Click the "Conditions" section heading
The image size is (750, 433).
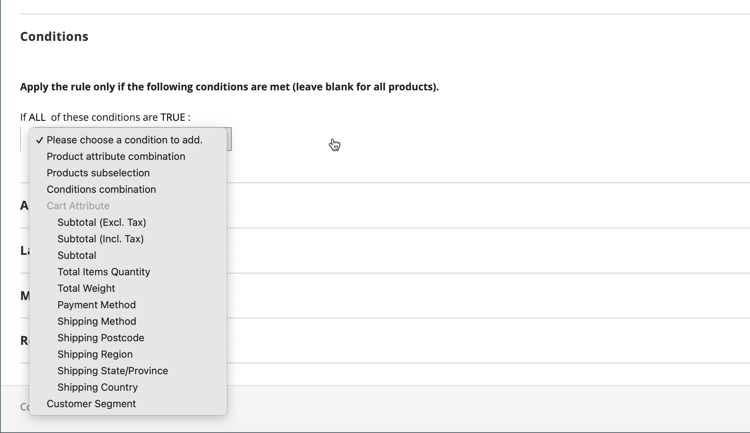click(54, 36)
